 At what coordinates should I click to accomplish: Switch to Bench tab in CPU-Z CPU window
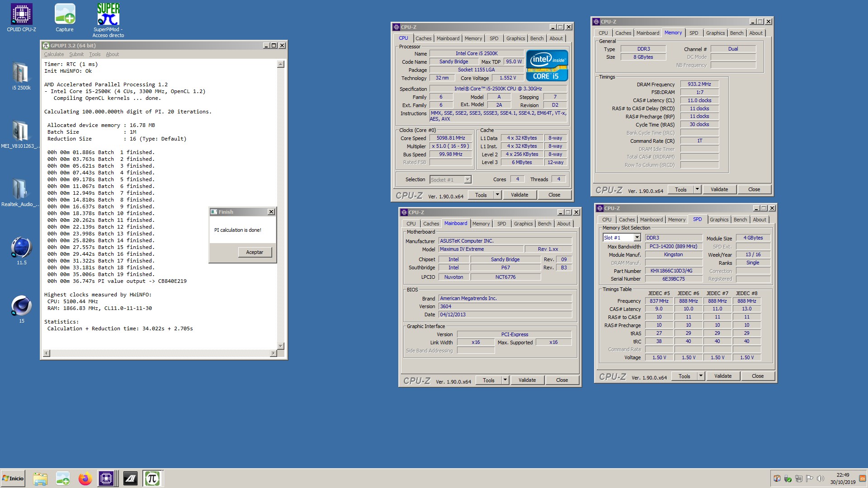tap(537, 38)
